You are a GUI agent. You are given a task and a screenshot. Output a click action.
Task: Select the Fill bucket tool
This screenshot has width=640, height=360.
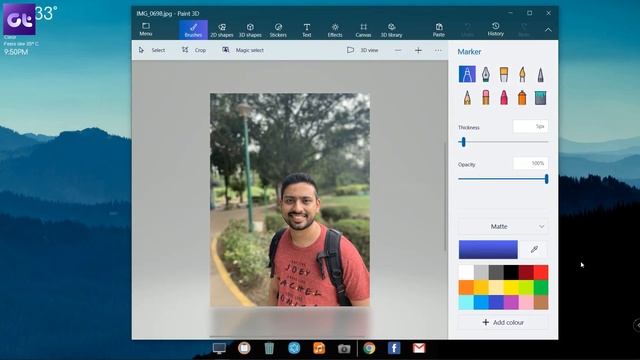pos(540,98)
